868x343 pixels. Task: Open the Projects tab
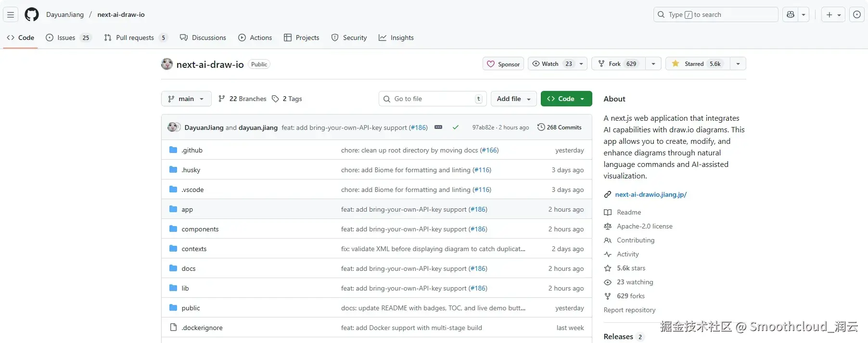302,38
